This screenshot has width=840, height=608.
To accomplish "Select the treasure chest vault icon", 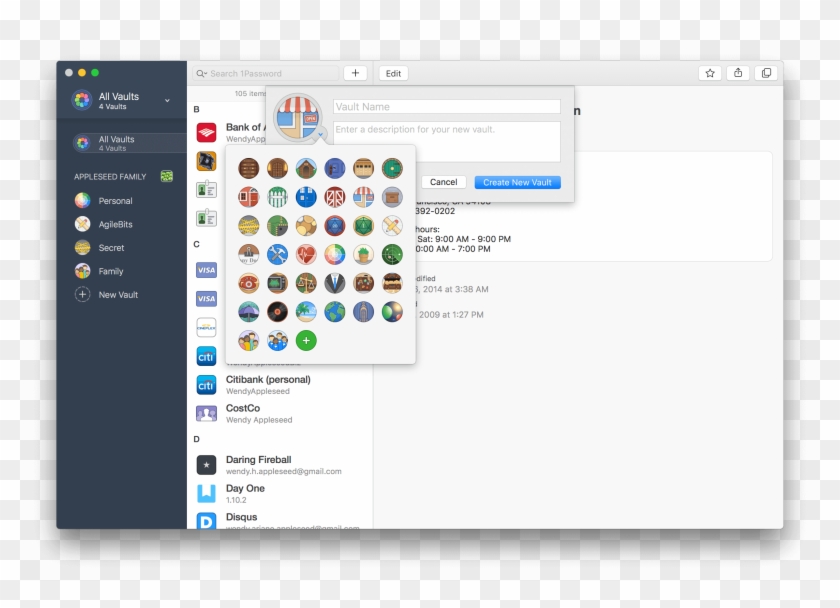I will 392,283.
